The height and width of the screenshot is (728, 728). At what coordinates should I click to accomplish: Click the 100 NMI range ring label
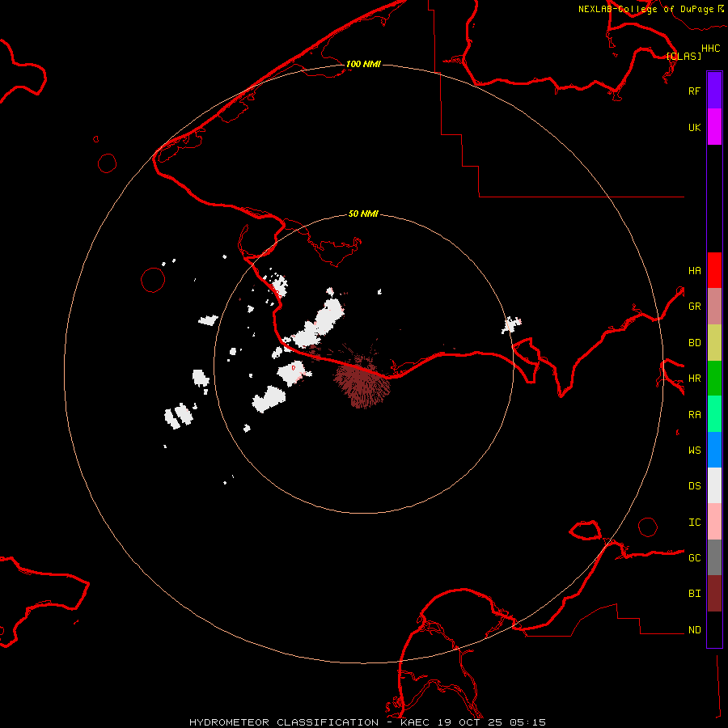363,64
